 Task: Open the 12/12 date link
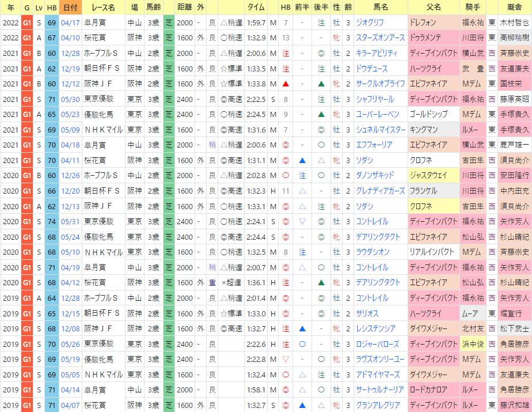pos(70,84)
